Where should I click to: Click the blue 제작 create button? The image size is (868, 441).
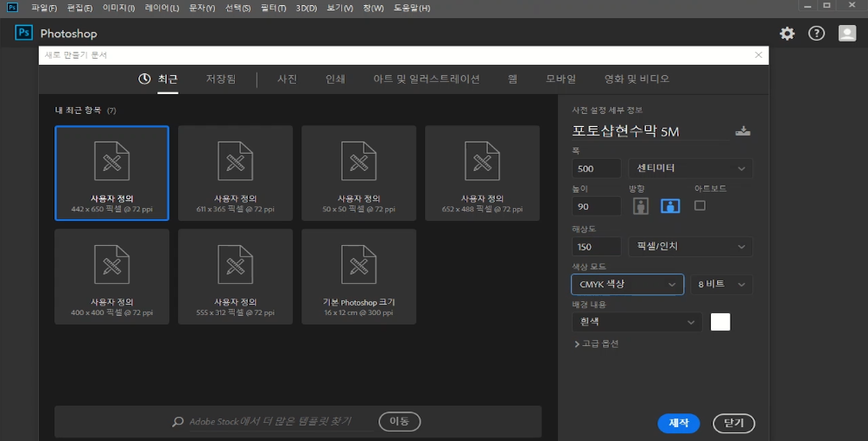[679, 423]
